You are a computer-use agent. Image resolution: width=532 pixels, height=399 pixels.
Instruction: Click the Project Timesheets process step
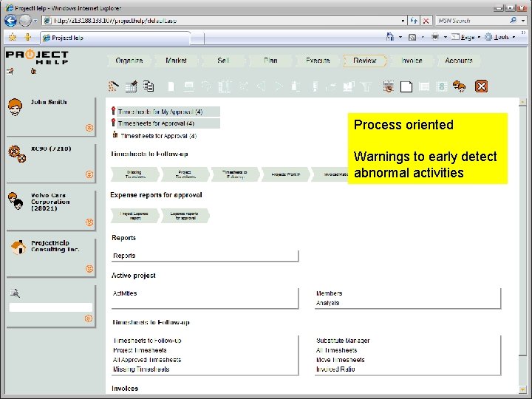[x=185, y=174]
